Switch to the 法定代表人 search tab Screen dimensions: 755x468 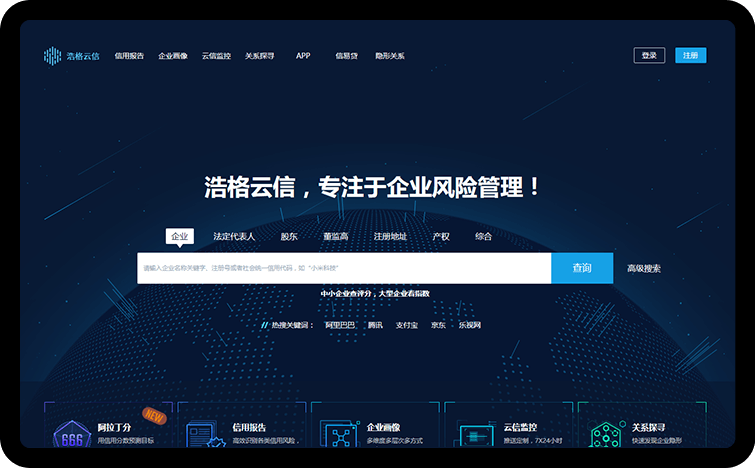tap(234, 236)
